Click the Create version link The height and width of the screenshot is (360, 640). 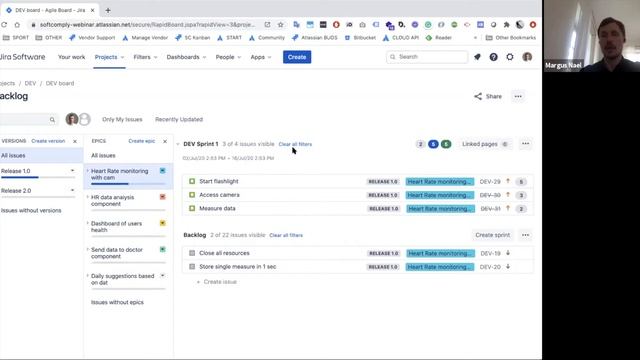(48, 141)
